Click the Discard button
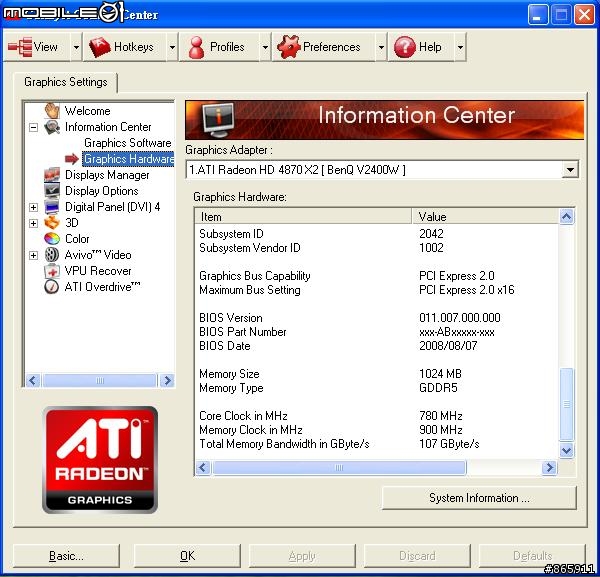The height and width of the screenshot is (577, 600). tap(417, 556)
